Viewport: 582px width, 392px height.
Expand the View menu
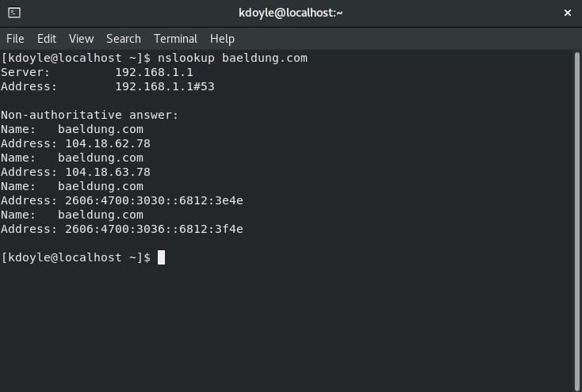point(81,39)
